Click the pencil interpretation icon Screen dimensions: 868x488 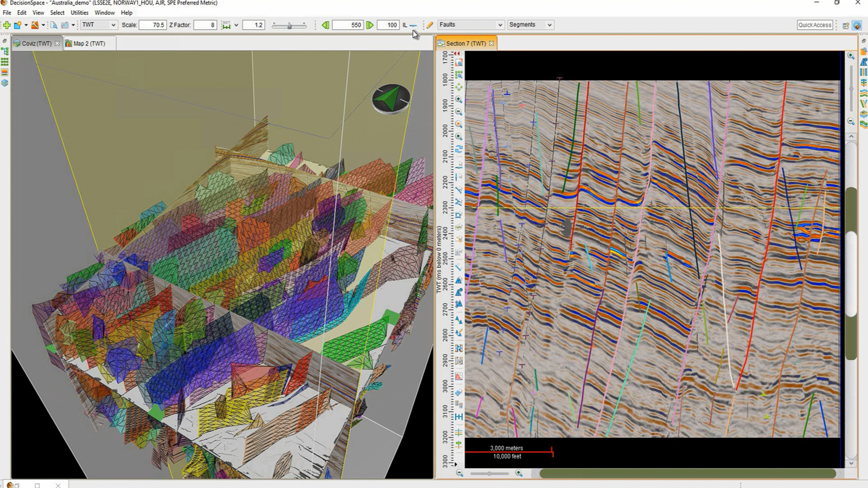(430, 25)
